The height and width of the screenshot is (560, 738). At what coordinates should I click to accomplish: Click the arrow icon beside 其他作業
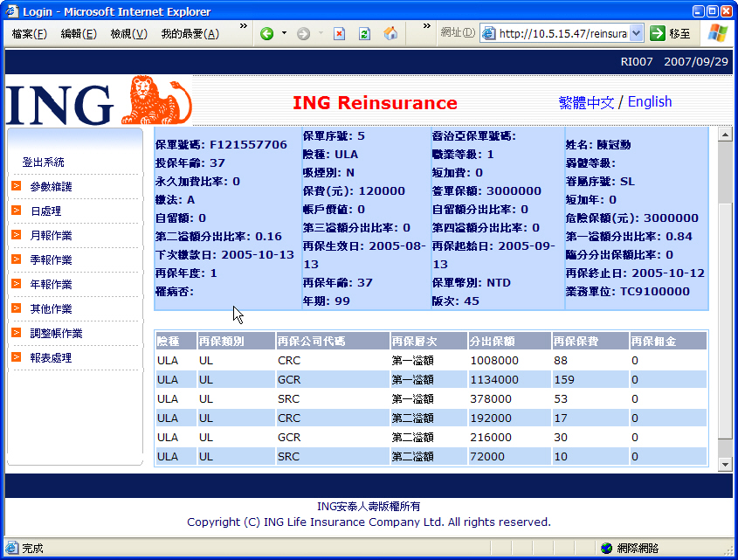tap(16, 308)
